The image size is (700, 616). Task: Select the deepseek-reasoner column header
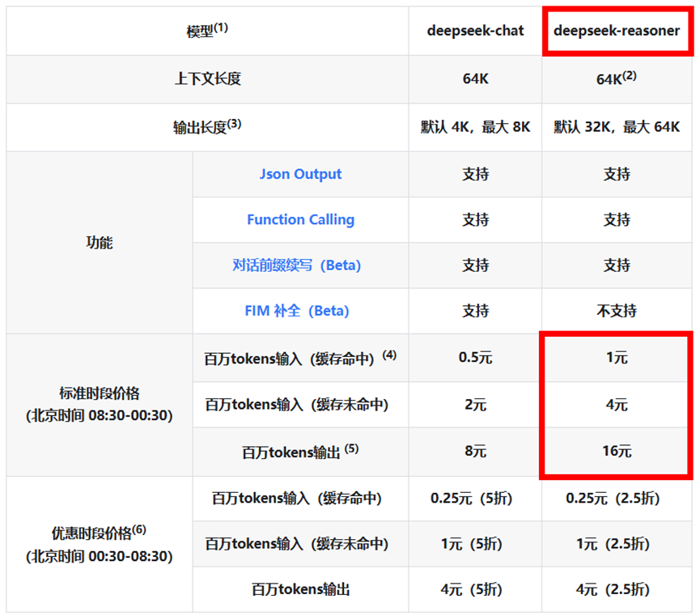click(617, 31)
